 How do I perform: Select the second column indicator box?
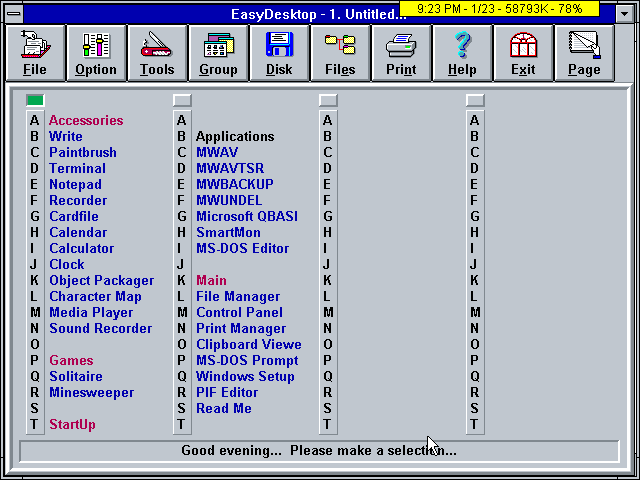[182, 100]
